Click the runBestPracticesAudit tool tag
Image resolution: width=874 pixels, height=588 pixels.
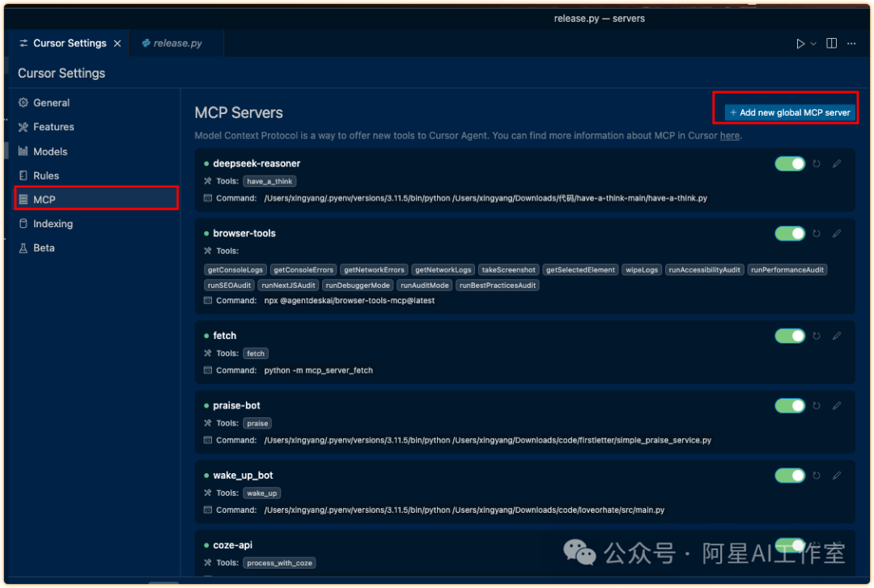(x=497, y=286)
